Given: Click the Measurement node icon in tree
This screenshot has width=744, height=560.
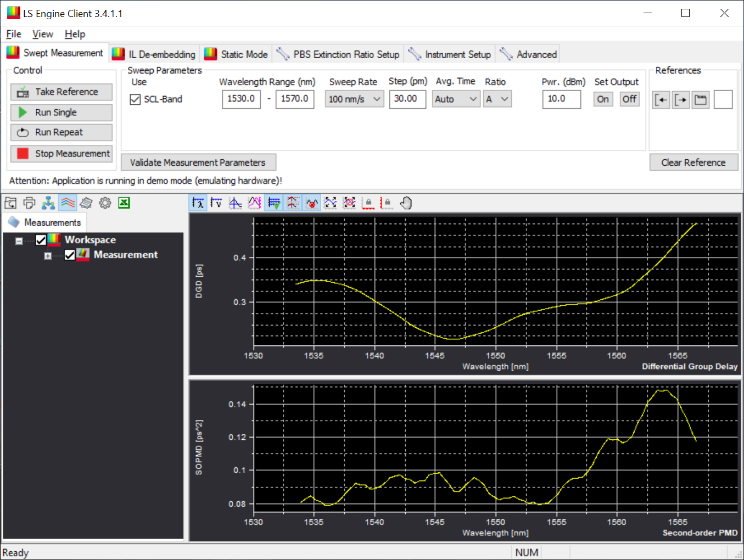Looking at the screenshot, I should [83, 255].
